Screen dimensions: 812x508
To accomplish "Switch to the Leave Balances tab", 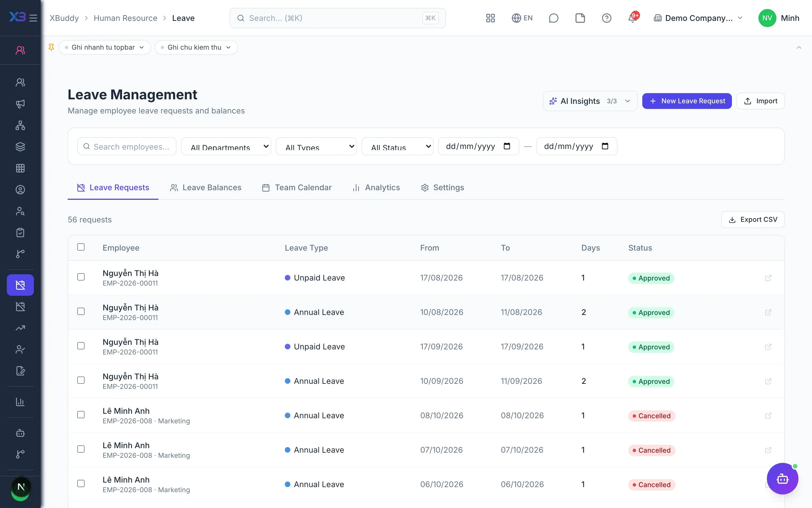I will tap(206, 187).
